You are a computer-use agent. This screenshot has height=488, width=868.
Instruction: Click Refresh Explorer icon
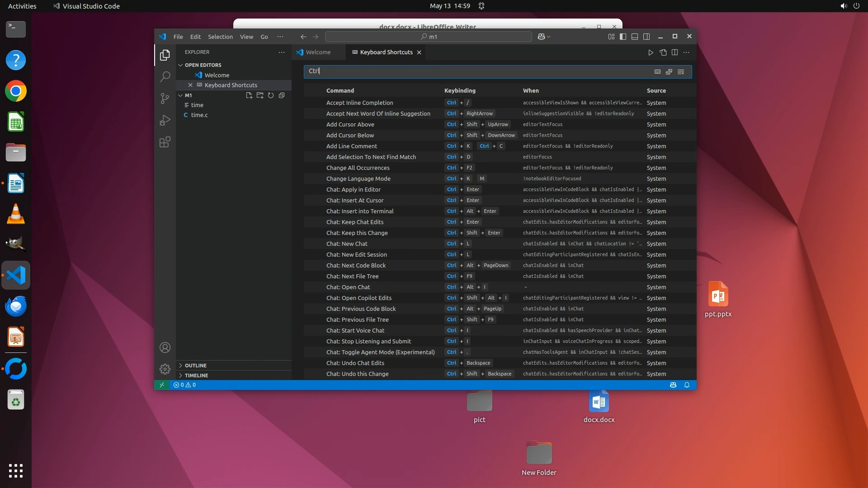(x=270, y=95)
